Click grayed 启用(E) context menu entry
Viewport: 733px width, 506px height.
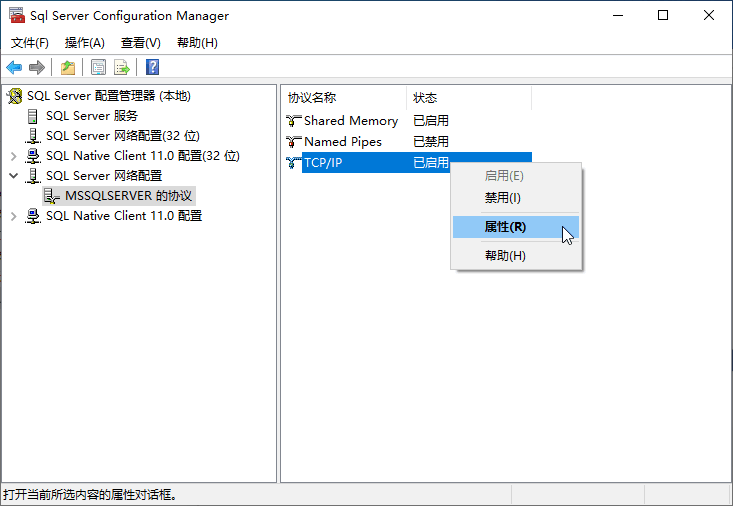point(516,176)
